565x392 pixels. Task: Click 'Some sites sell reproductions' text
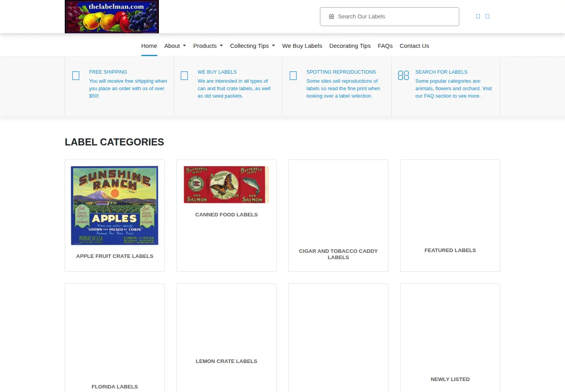click(343, 89)
